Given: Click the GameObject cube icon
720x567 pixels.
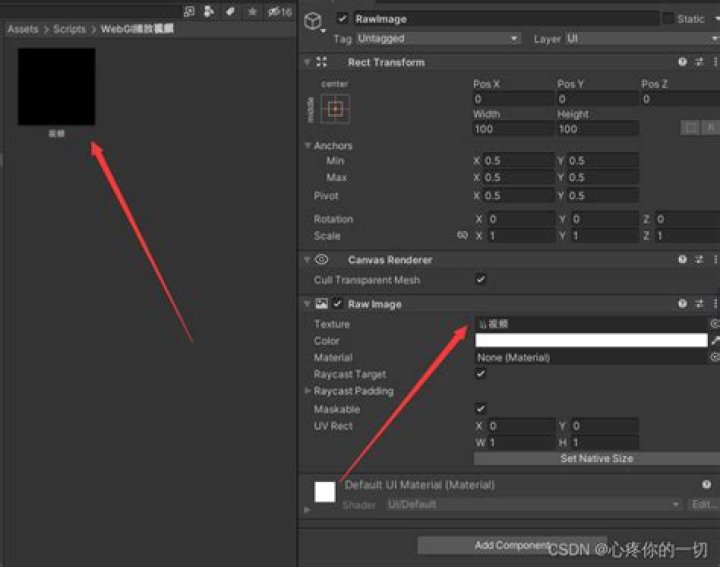Looking at the screenshot, I should [x=314, y=21].
